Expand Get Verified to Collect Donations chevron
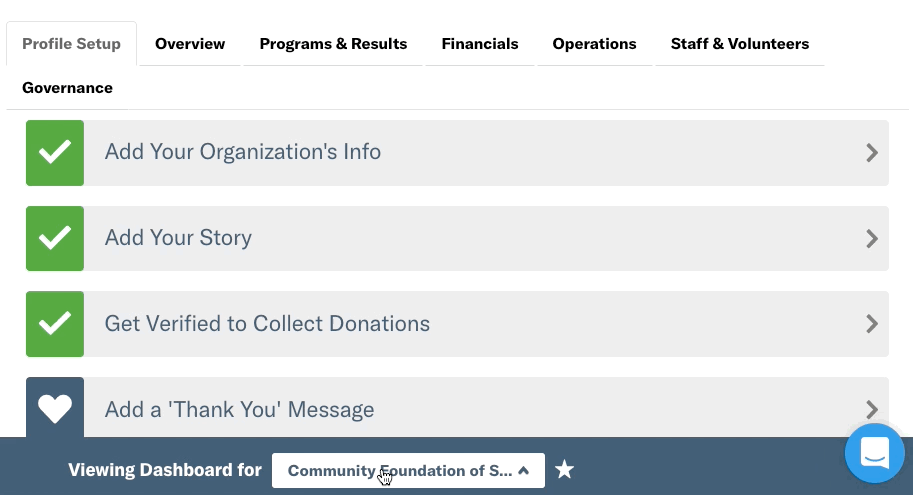Screen dimensions: 913x495 [872, 324]
